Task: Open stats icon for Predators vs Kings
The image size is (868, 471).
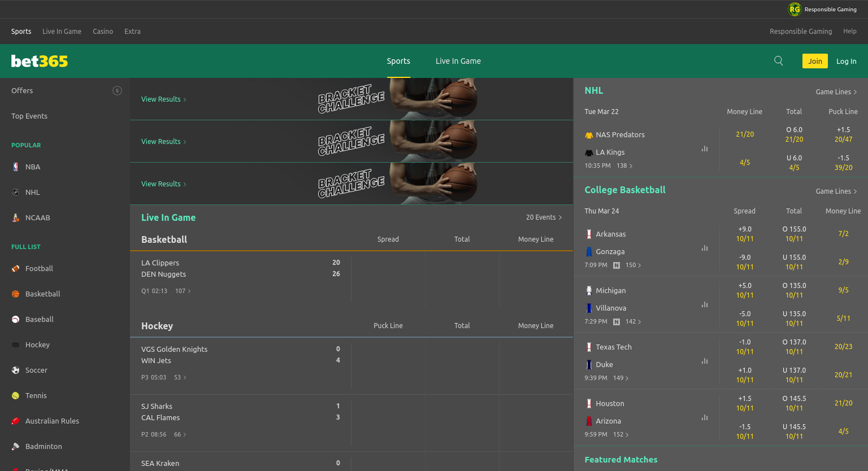Action: [x=705, y=149]
